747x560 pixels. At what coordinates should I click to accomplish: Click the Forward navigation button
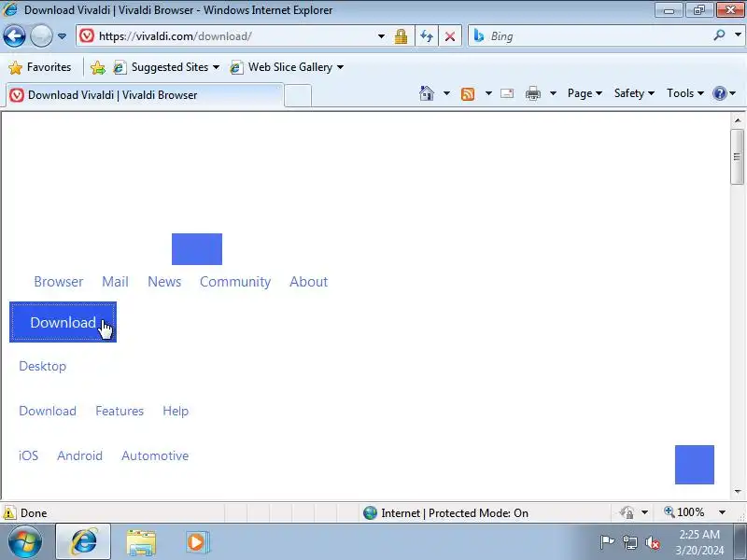[x=41, y=35]
